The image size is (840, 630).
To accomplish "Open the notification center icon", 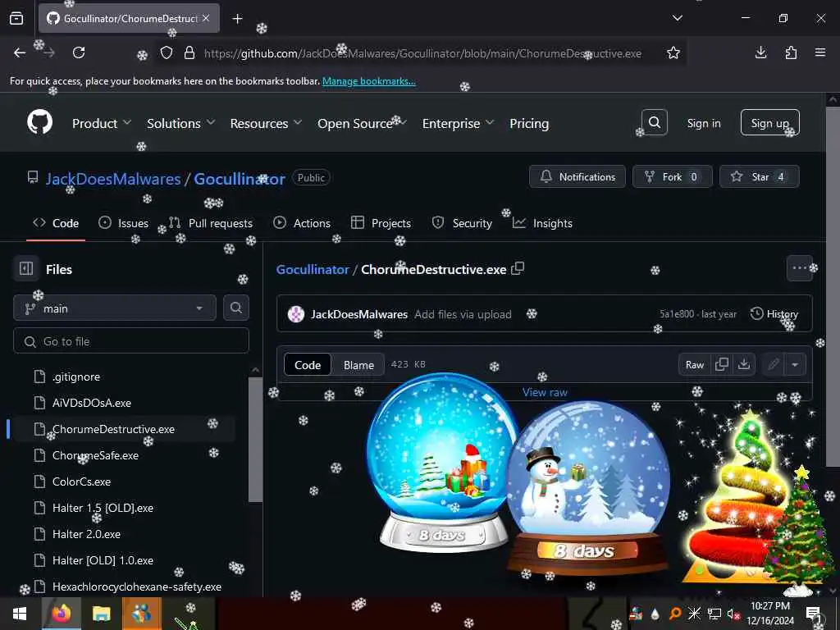I will coord(815,613).
